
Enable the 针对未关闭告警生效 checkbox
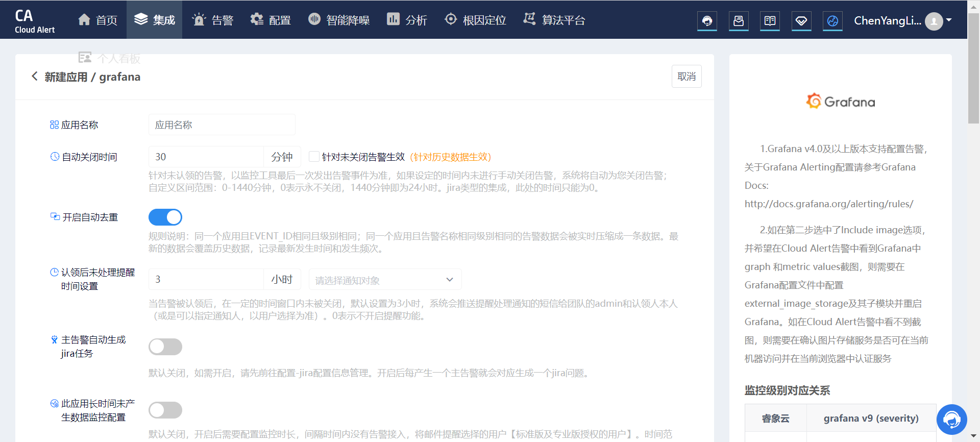point(314,157)
